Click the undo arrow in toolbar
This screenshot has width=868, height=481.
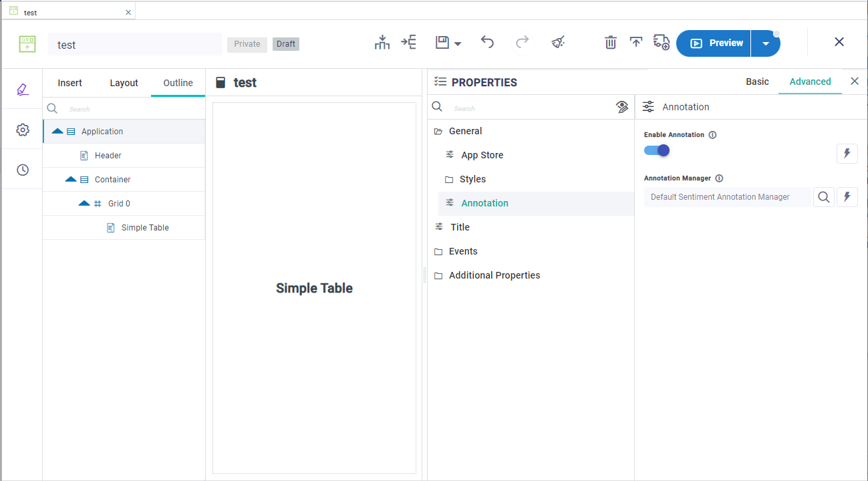[x=487, y=43]
